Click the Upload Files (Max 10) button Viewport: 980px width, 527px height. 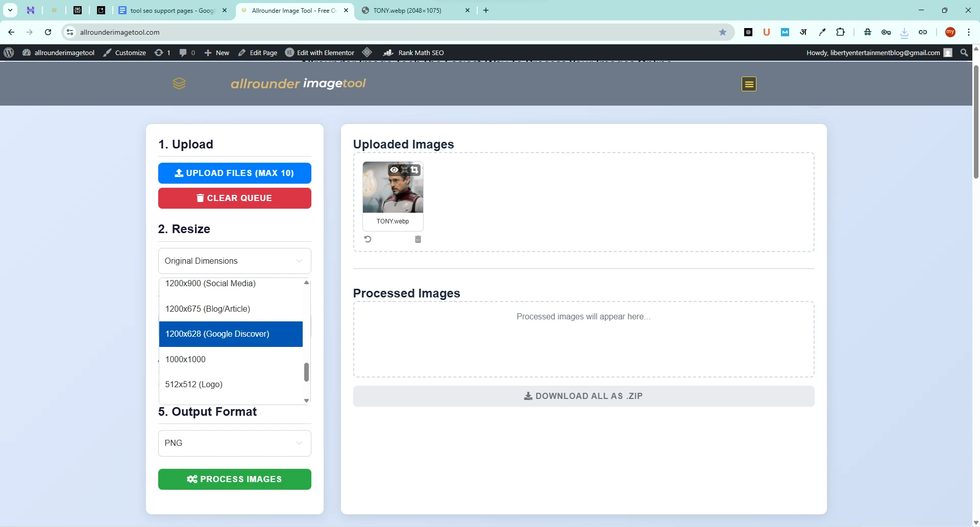click(x=234, y=173)
